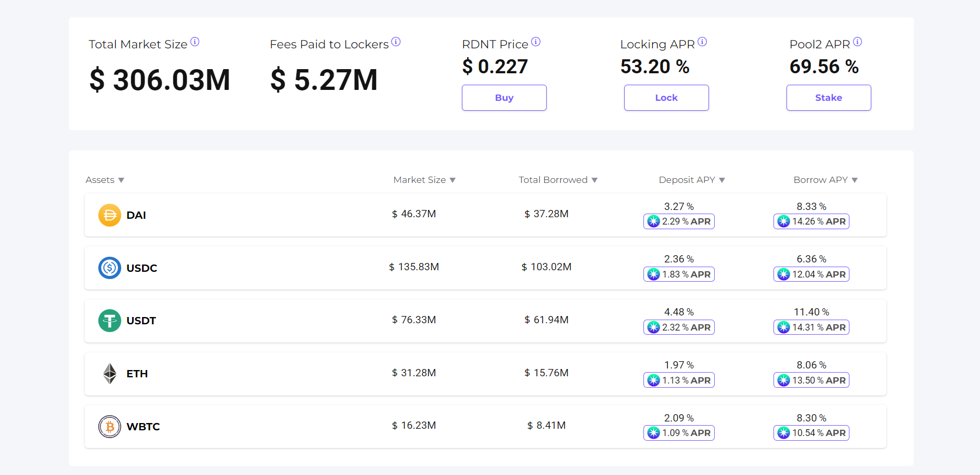Click the RDNT icon in USDC 12.04% APR badge
Viewport: 980px width, 475px height.
point(784,274)
